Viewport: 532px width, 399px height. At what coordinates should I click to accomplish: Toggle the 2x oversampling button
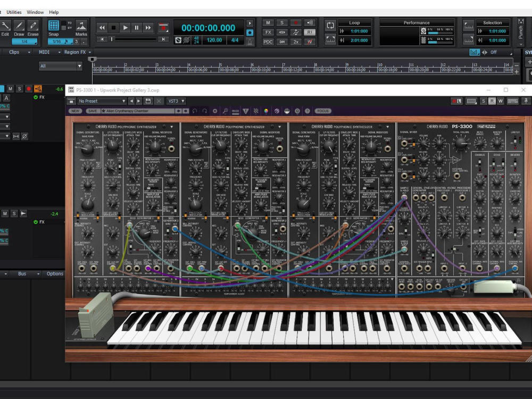(296, 41)
